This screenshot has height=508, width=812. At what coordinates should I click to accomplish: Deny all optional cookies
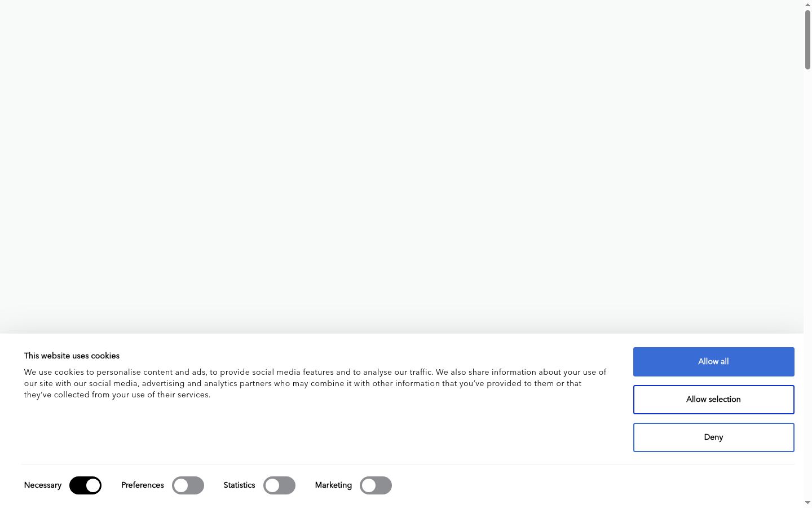coord(713,437)
